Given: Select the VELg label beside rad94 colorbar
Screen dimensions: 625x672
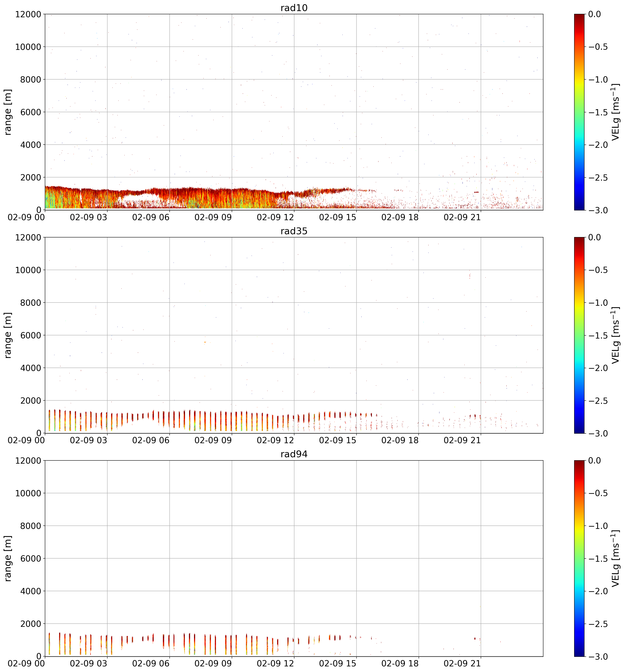Looking at the screenshot, I should point(616,558).
